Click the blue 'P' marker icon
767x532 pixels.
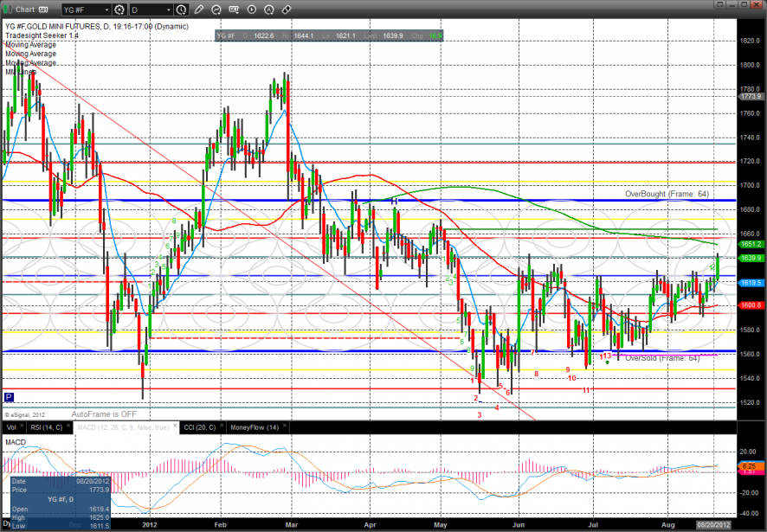(x=9, y=397)
